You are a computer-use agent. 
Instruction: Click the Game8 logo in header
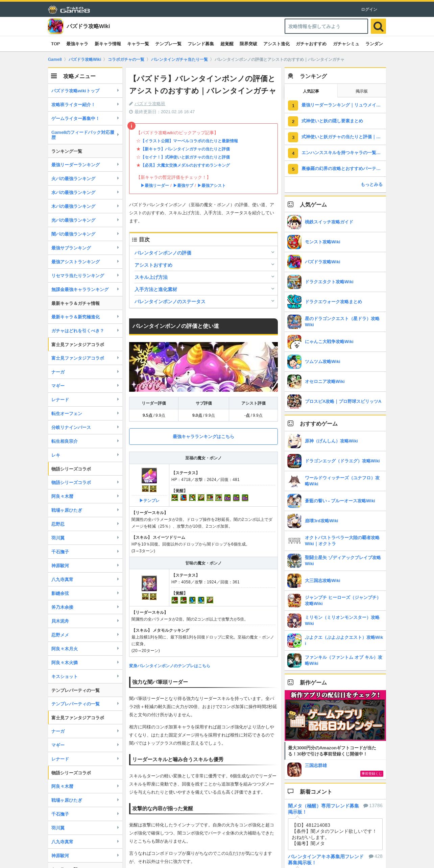tap(69, 9)
